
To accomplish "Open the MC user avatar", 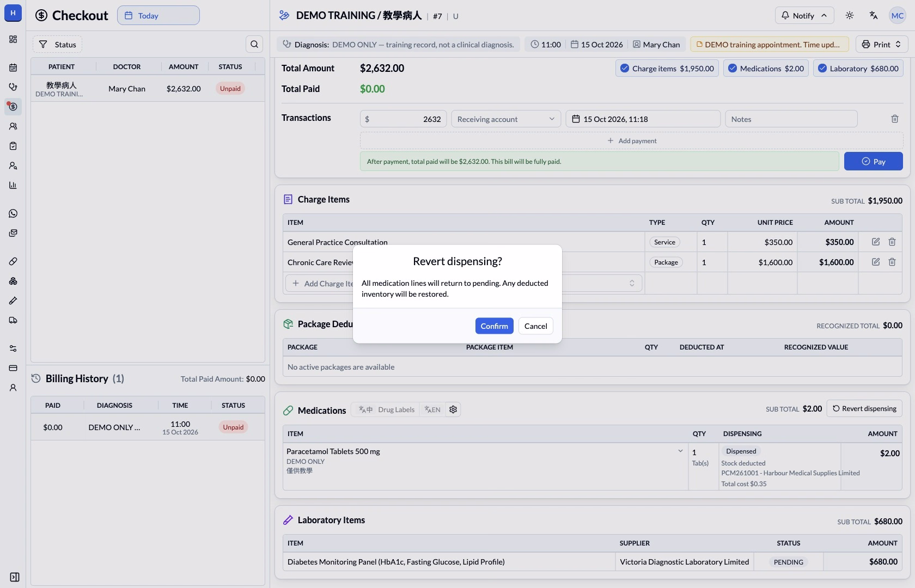I will coord(898,15).
